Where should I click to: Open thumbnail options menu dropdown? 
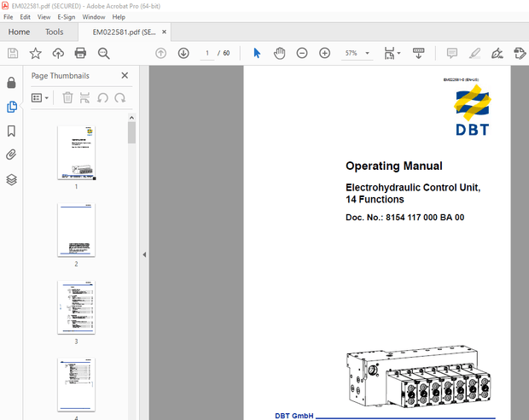(40, 98)
